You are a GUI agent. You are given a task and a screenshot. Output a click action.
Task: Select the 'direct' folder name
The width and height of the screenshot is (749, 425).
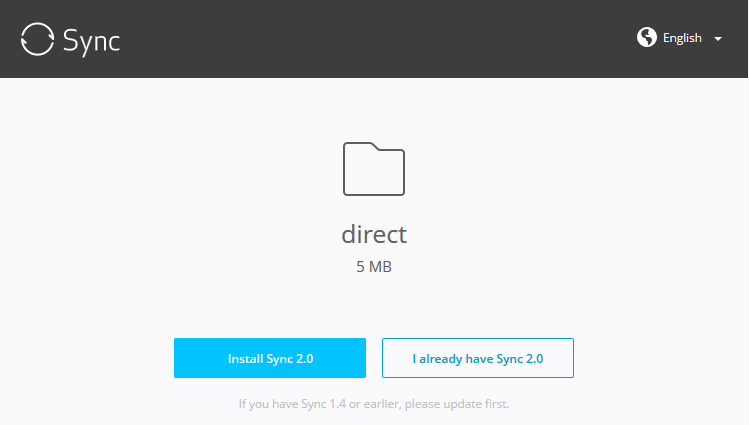point(374,234)
